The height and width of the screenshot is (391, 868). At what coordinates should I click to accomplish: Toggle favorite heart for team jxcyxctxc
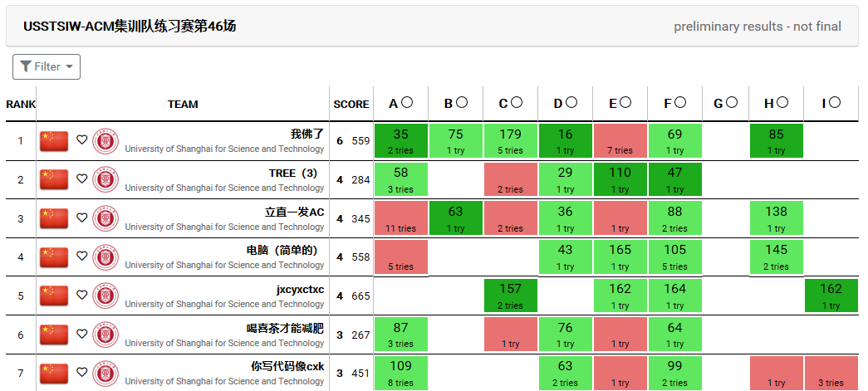coord(81,296)
